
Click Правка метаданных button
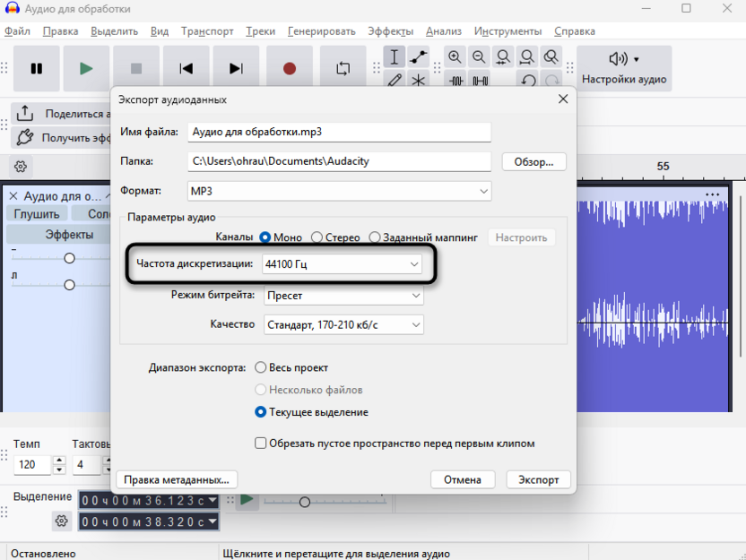(x=176, y=478)
